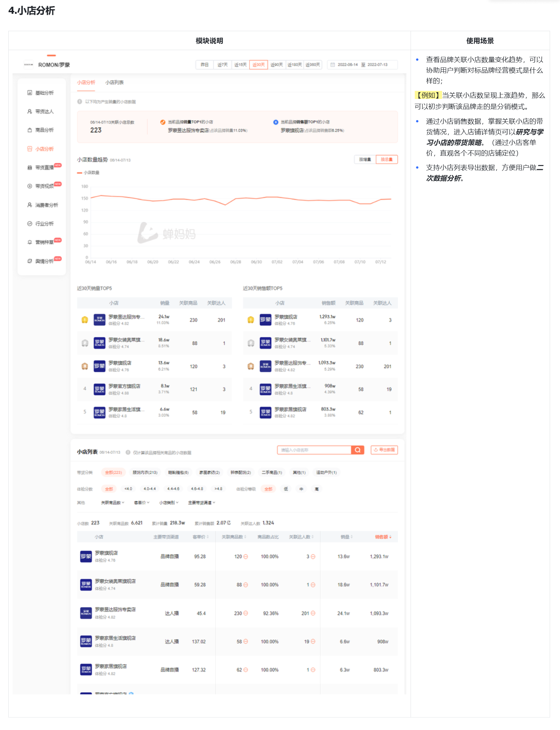This screenshot has width=560, height=730.
Task: Click the info icon beside 仅计算该品牌相关商品的小店数据
Action: pos(128,452)
